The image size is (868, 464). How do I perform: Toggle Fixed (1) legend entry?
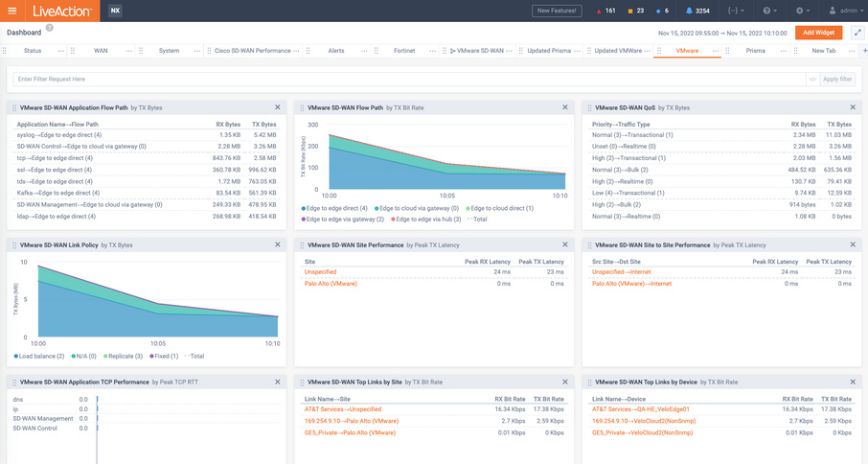coord(164,356)
